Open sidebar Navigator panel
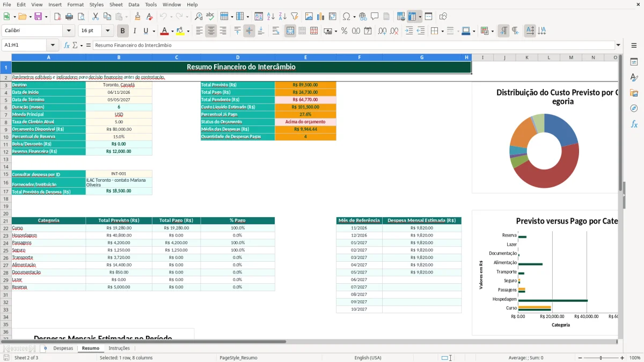 (x=634, y=108)
